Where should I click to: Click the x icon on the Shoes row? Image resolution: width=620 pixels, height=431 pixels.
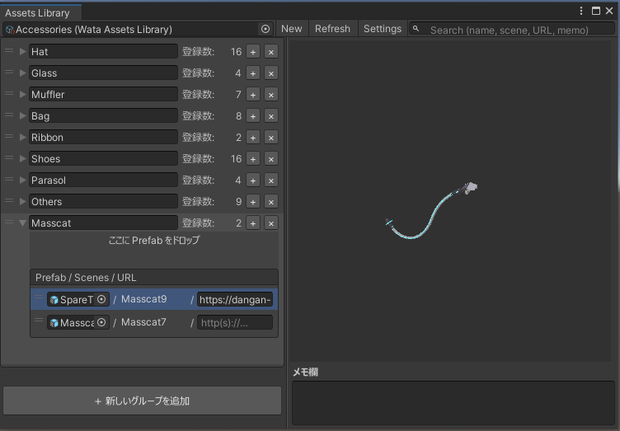(271, 159)
